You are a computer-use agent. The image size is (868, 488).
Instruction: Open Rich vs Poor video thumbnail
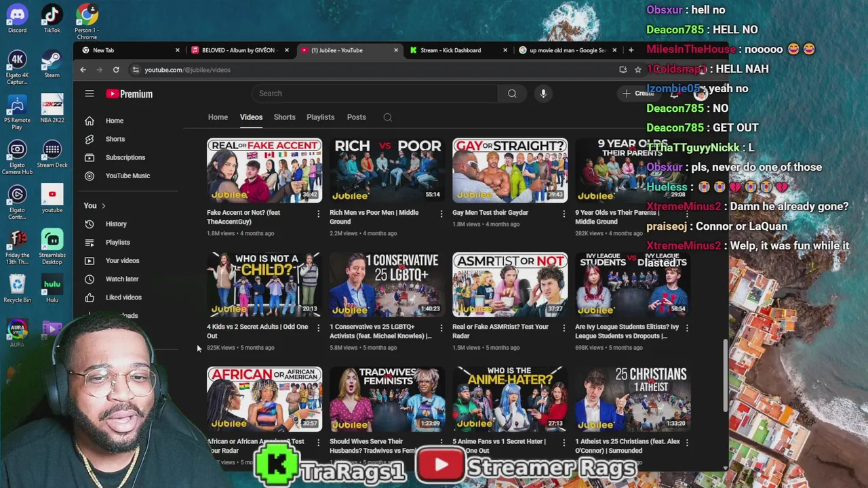387,170
